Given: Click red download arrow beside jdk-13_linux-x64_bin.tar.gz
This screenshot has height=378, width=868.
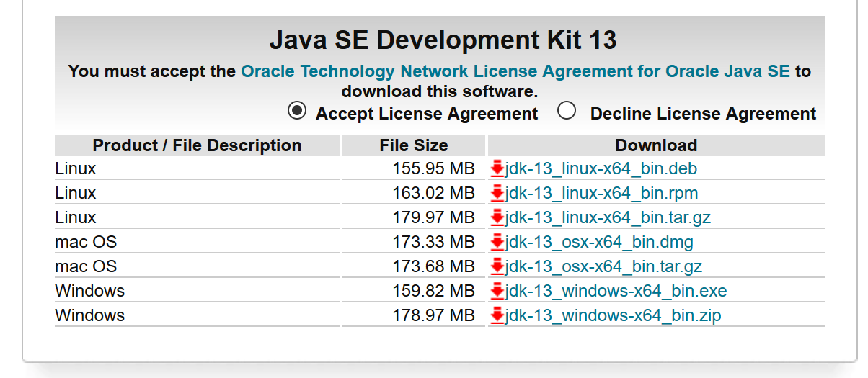Looking at the screenshot, I should [497, 218].
